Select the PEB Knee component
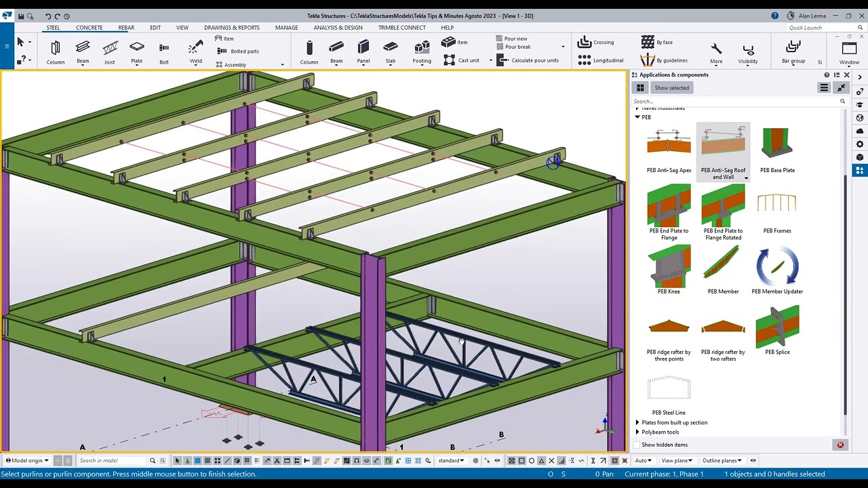Viewport: 868px width, 488px height. (669, 270)
